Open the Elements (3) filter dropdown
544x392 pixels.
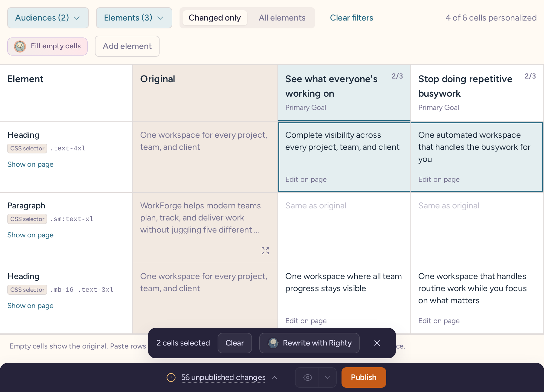(x=134, y=18)
